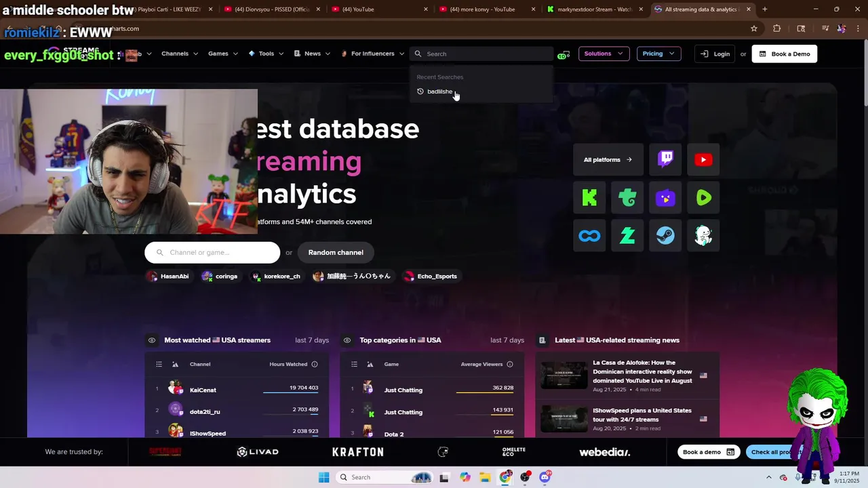Click the Login button
The image size is (868, 488).
(x=715, y=54)
